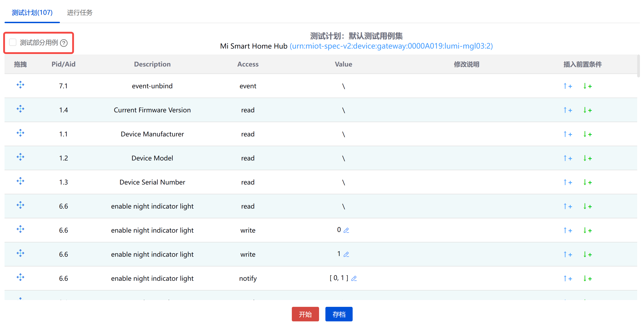The width and height of the screenshot is (644, 325).
Task: Select the Device Manufacturer description cell
Action: pyautogui.click(x=152, y=134)
